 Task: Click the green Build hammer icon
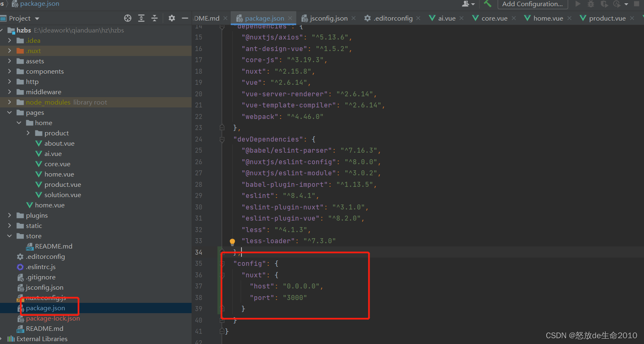point(488,4)
